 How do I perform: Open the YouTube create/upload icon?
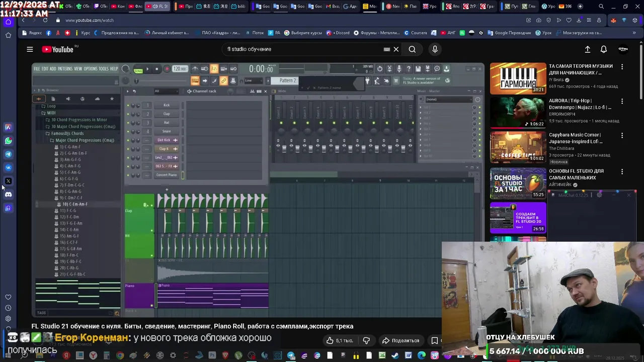[x=587, y=49]
